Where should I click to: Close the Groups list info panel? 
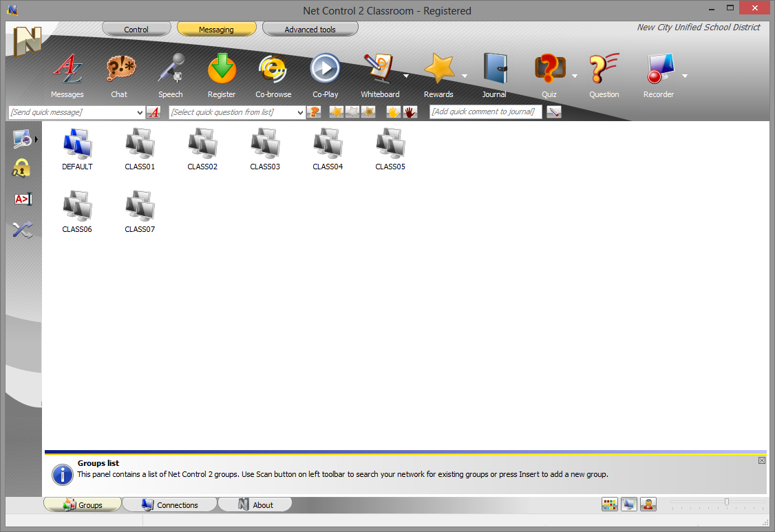click(762, 460)
